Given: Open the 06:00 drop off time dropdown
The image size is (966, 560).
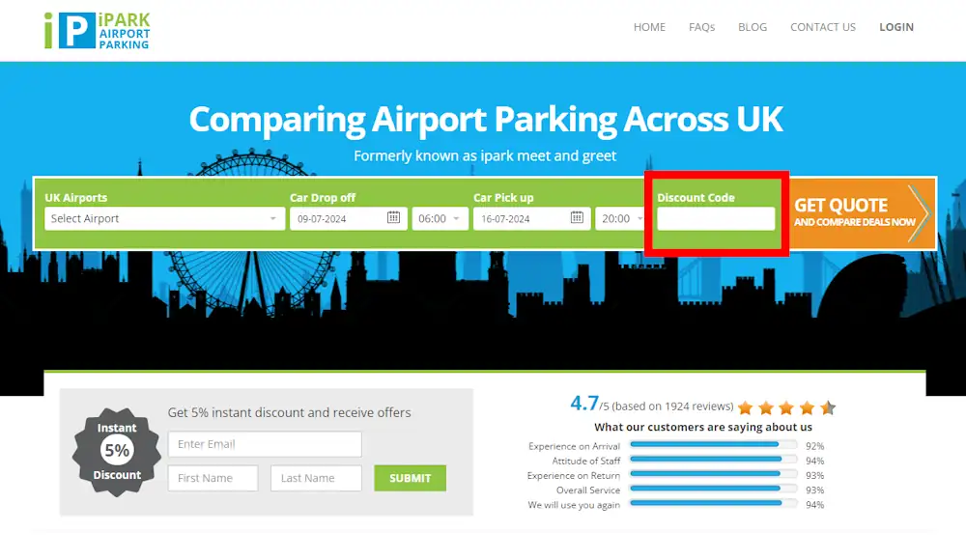Looking at the screenshot, I should point(440,219).
